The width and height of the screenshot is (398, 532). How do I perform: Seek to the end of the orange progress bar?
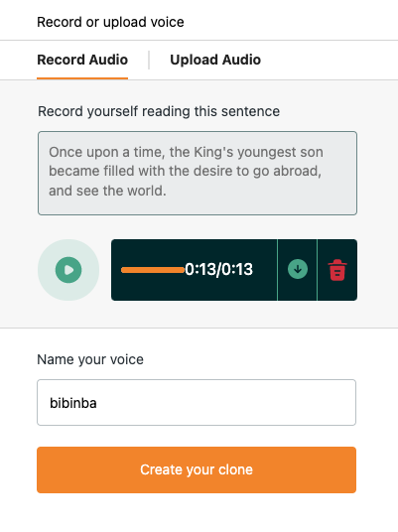pyautogui.click(x=183, y=270)
